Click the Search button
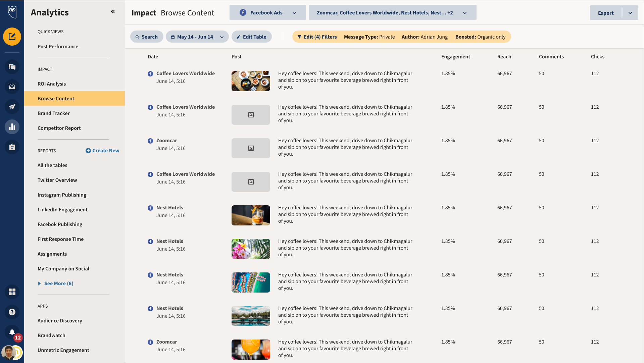Image resolution: width=644 pixels, height=363 pixels. tap(147, 37)
